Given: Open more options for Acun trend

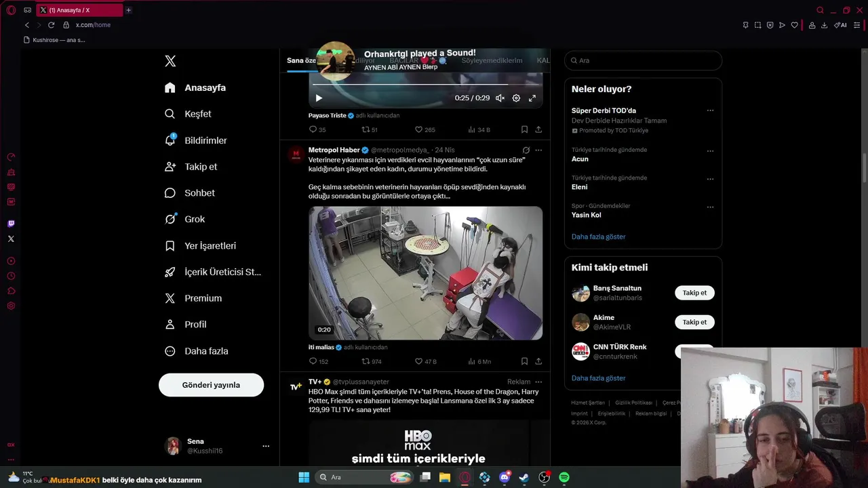Looking at the screenshot, I should (x=710, y=151).
